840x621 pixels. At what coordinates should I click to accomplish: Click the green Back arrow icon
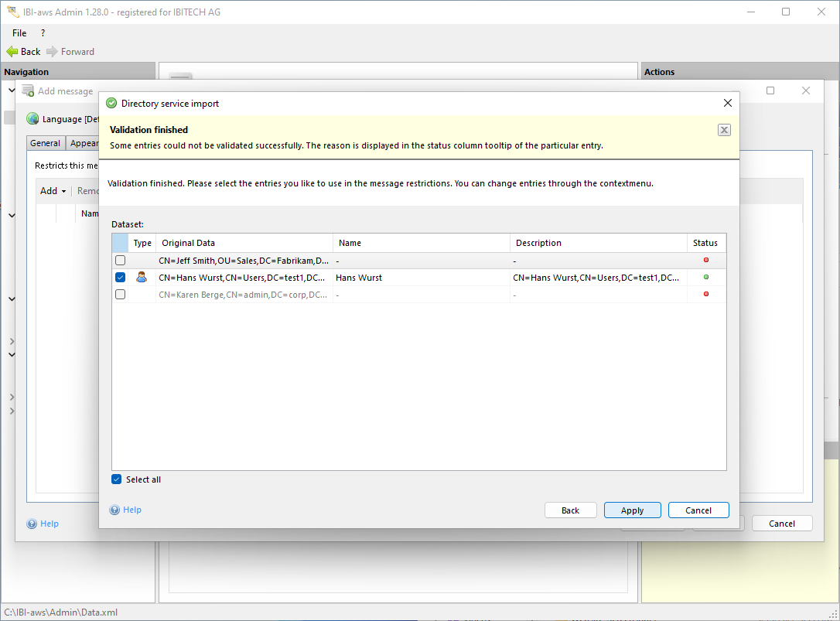(12, 52)
